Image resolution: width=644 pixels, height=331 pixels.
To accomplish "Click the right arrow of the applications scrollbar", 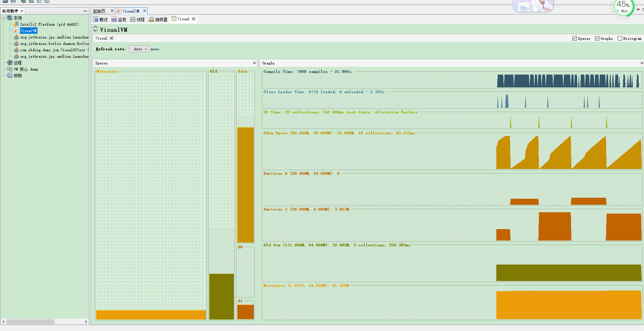I will (x=86, y=322).
